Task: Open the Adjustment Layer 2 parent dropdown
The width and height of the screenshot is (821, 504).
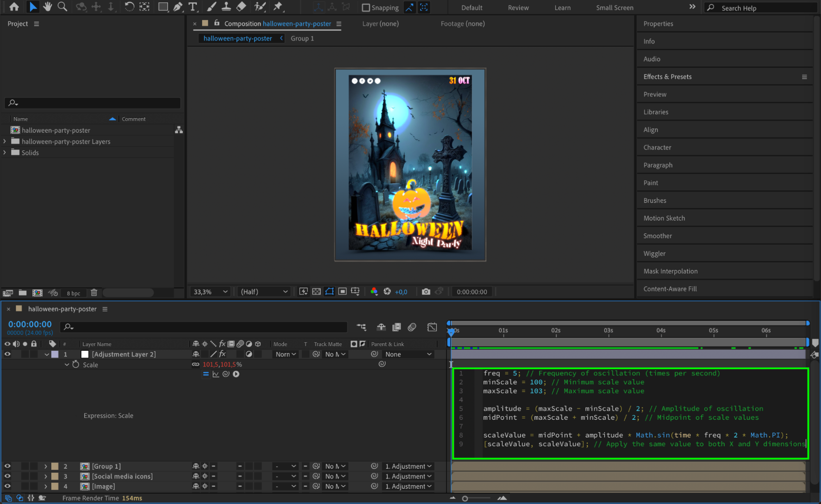Action: tap(408, 354)
